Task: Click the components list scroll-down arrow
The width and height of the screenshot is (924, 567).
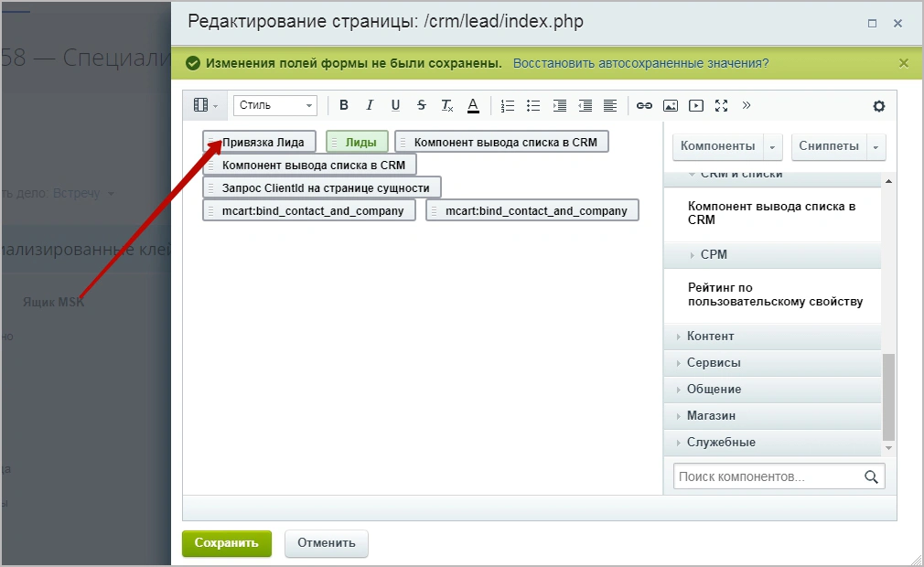Action: [x=888, y=448]
